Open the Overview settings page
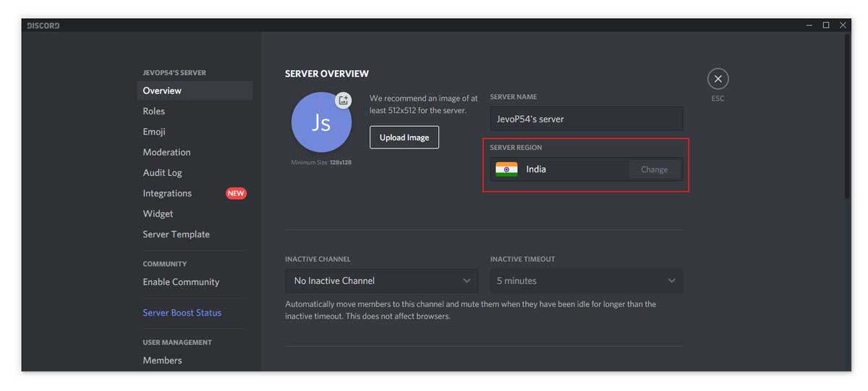Viewport: 868px width, 391px height. pyautogui.click(x=195, y=91)
